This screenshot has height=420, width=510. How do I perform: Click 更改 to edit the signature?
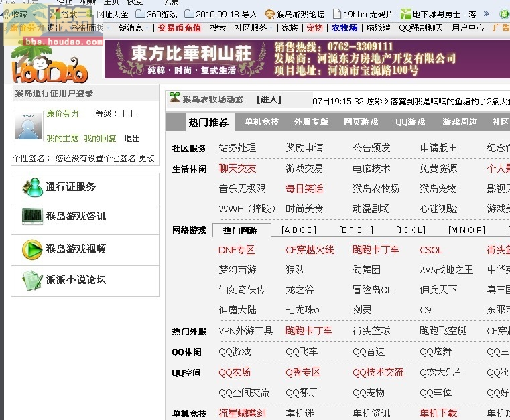(x=146, y=158)
